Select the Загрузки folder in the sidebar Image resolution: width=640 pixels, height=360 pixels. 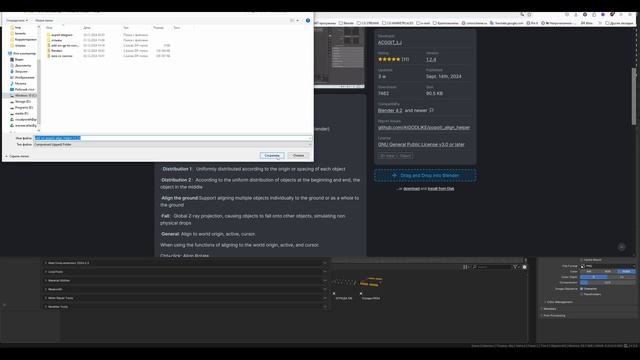point(21,71)
